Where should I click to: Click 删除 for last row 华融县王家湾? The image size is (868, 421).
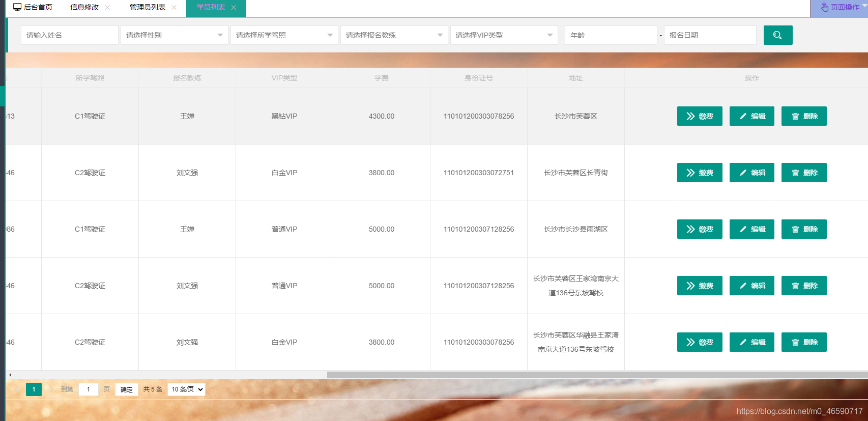coord(804,342)
